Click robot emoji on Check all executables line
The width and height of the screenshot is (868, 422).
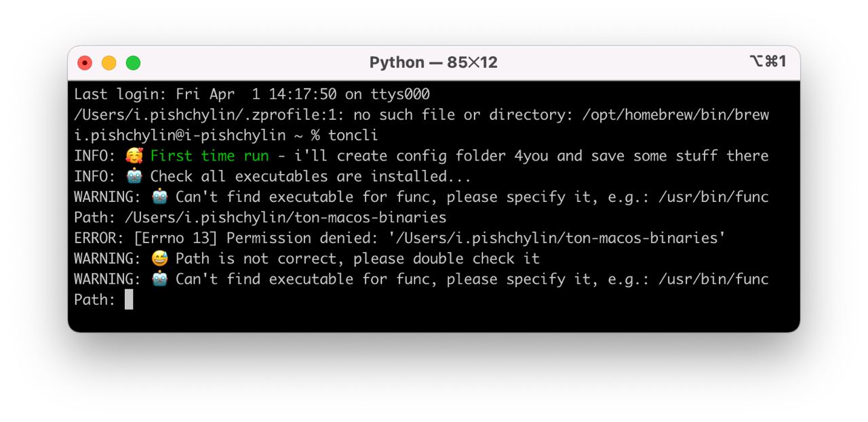(x=134, y=176)
